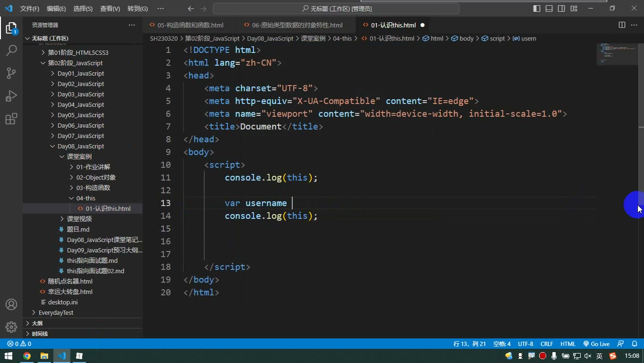Change the UTF-8 encoding setting
644x363 pixels.
point(525,344)
